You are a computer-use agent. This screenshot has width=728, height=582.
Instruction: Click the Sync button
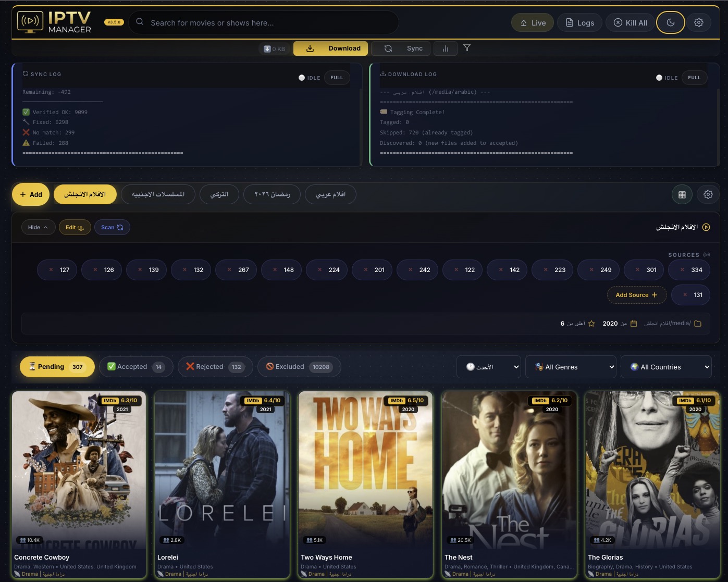pos(400,48)
